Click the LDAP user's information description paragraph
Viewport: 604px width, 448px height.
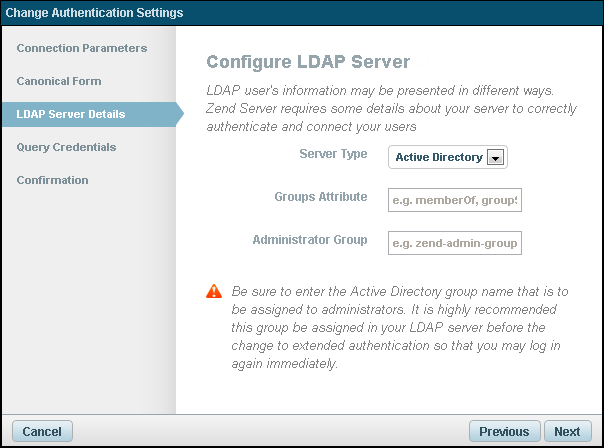(387, 109)
